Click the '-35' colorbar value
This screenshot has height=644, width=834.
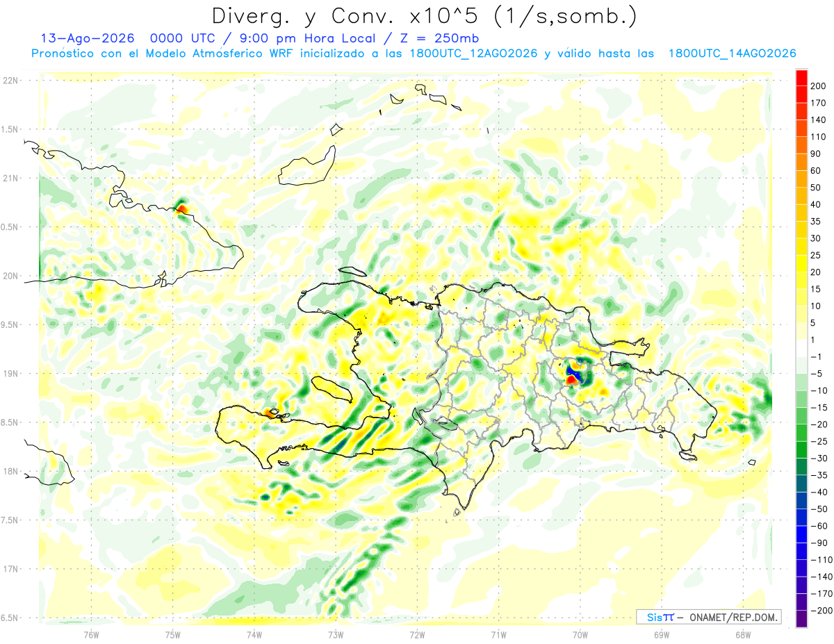point(819,475)
